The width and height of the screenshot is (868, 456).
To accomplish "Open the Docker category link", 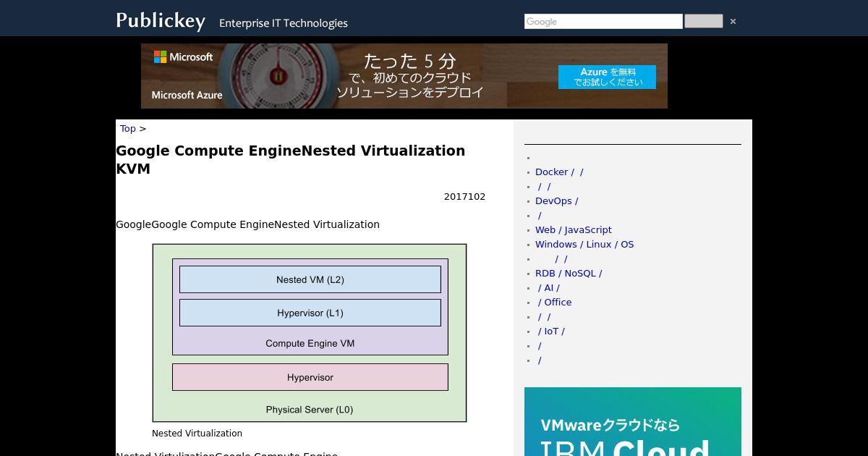I will (559, 172).
